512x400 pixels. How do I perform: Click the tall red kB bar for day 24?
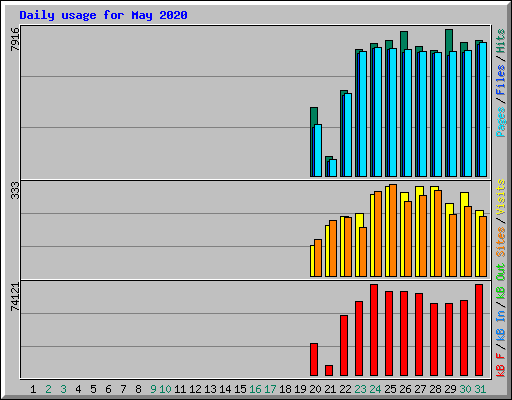click(x=374, y=330)
